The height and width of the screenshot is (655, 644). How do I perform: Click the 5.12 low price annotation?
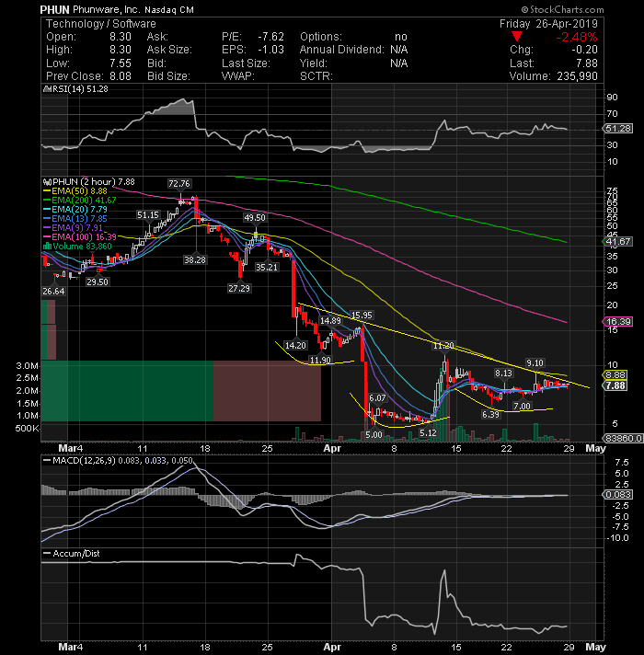click(x=429, y=433)
